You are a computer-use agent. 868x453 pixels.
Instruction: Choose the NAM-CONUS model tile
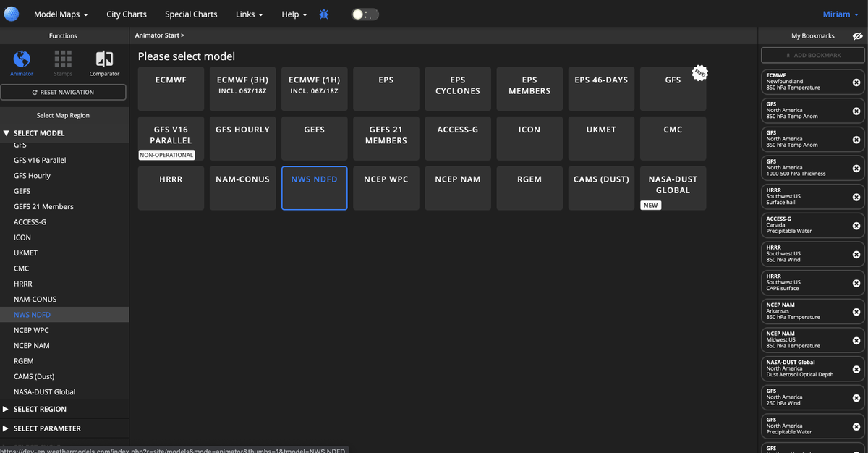click(x=242, y=188)
